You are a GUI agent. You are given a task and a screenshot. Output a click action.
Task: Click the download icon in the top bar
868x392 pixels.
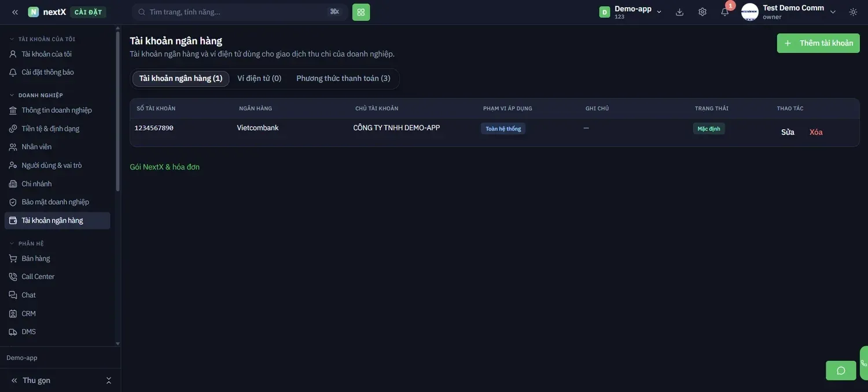click(x=679, y=12)
